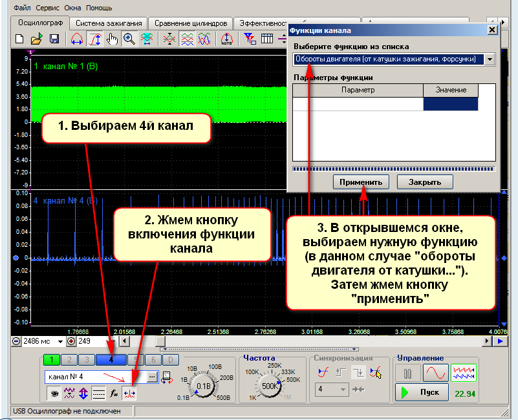
Task: Select sine wave display mode
Action: point(436,373)
